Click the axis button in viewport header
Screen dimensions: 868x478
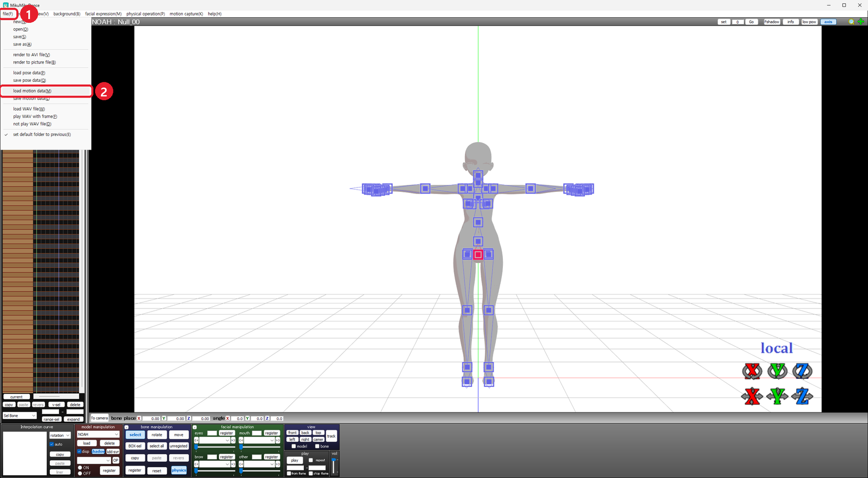[x=828, y=22]
